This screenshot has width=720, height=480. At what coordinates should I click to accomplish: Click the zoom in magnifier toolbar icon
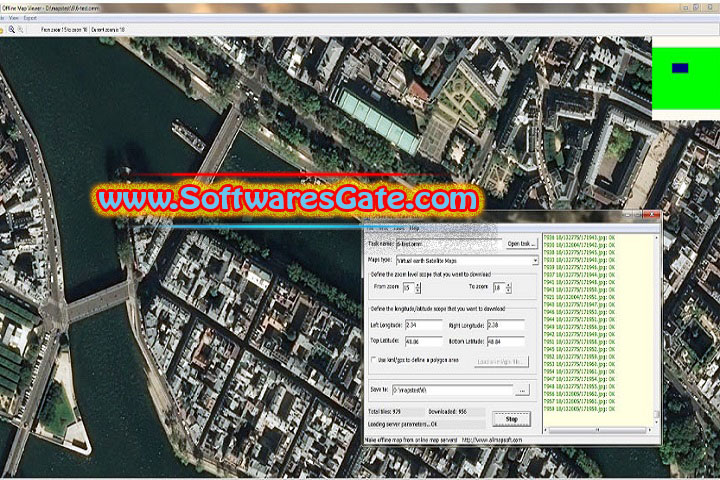point(11,29)
